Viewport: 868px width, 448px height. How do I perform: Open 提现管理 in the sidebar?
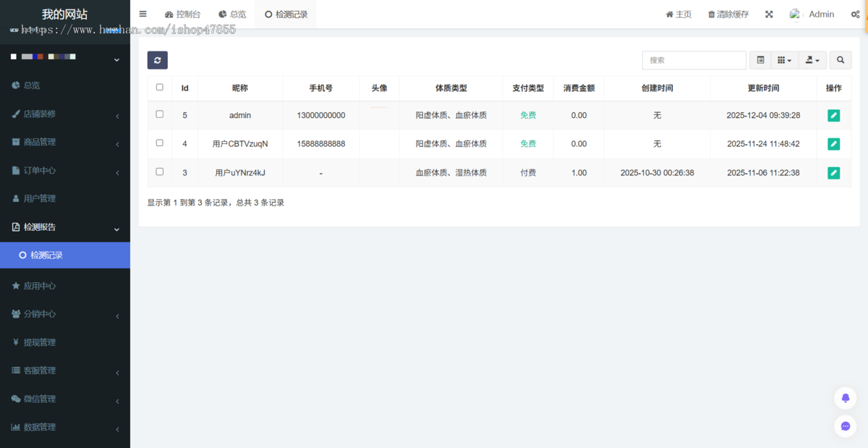(65, 342)
